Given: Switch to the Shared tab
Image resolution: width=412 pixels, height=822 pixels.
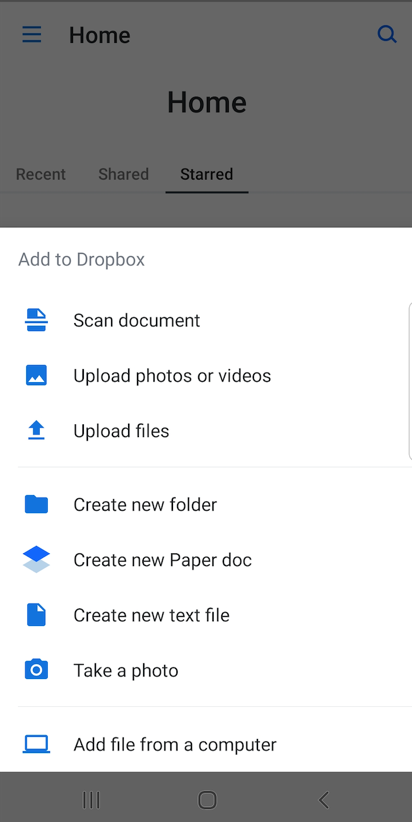Looking at the screenshot, I should coord(124,174).
